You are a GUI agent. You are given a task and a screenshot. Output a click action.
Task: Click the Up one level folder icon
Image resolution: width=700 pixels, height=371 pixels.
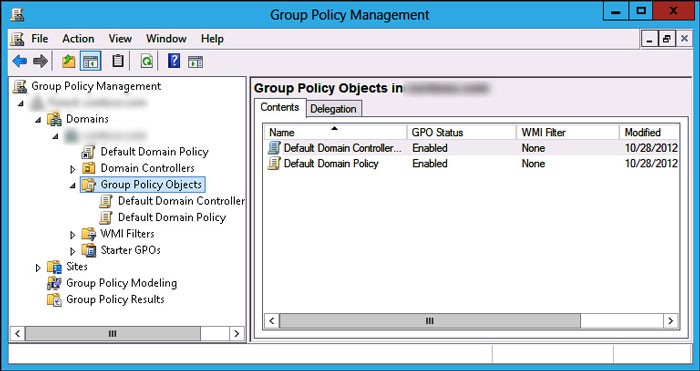pos(68,61)
